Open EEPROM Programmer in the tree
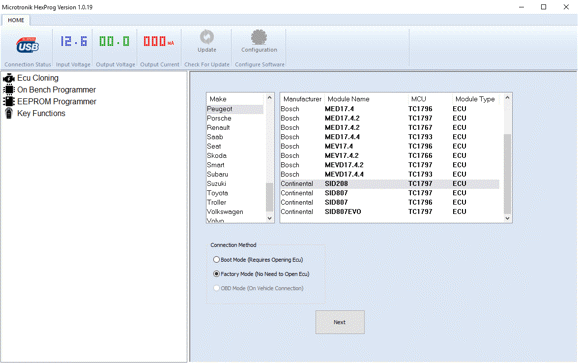The height and width of the screenshot is (363, 578). (x=56, y=102)
